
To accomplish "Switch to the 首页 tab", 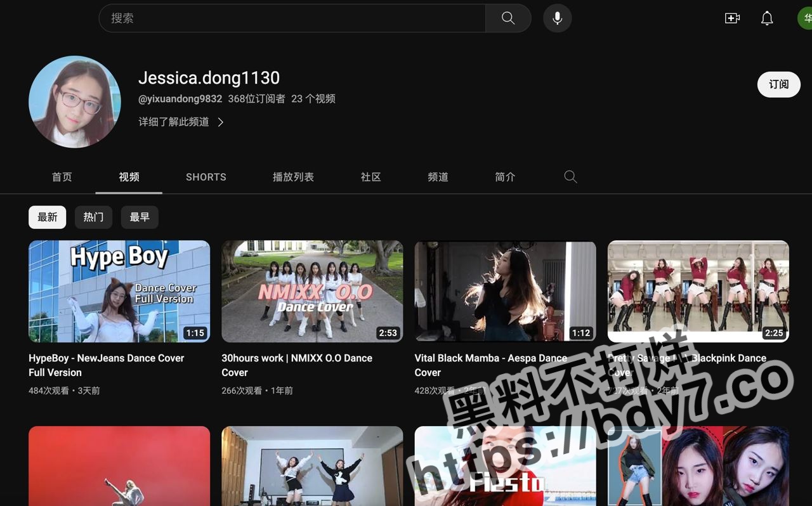I will point(62,177).
